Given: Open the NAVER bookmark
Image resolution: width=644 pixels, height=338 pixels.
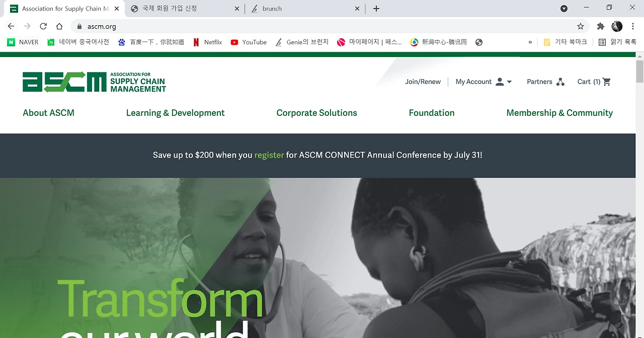Looking at the screenshot, I should click(x=23, y=42).
